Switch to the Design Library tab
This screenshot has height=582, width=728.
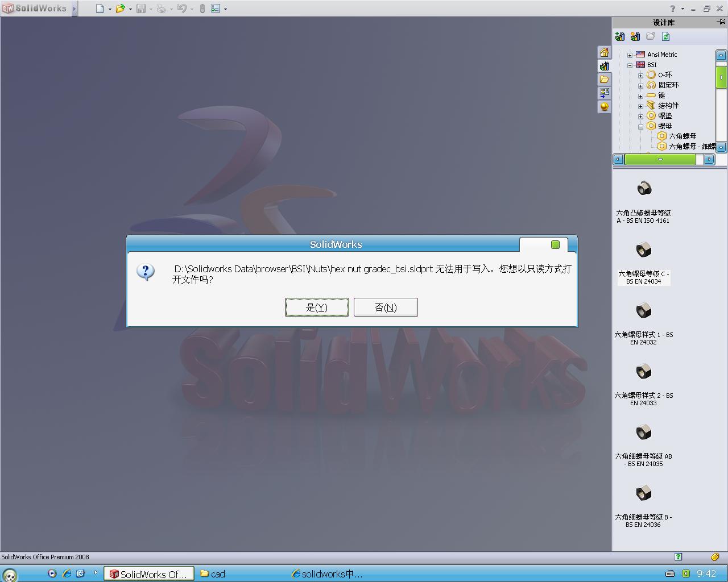(x=604, y=66)
